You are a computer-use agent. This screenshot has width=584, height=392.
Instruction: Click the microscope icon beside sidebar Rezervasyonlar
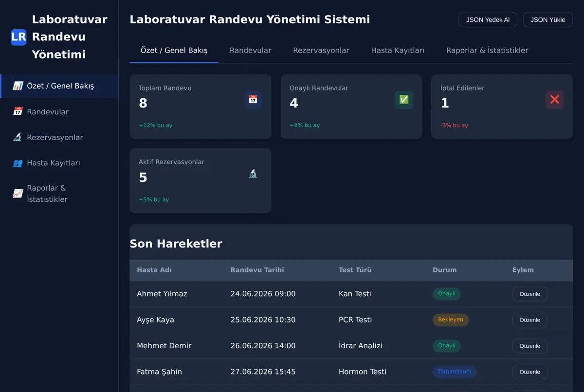(x=18, y=138)
